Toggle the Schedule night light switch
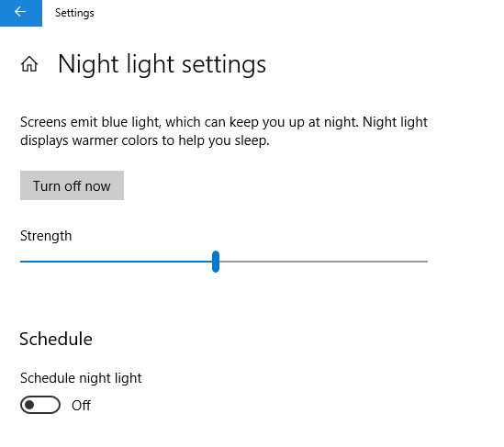The height and width of the screenshot is (447, 504). pos(40,405)
